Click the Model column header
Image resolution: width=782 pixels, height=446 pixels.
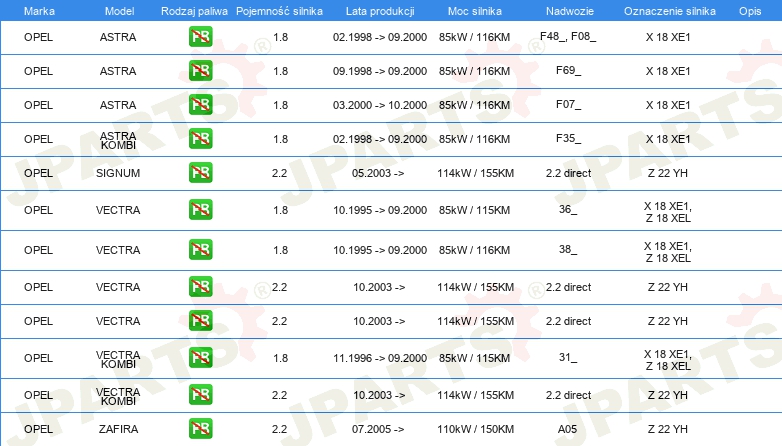pyautogui.click(x=119, y=11)
